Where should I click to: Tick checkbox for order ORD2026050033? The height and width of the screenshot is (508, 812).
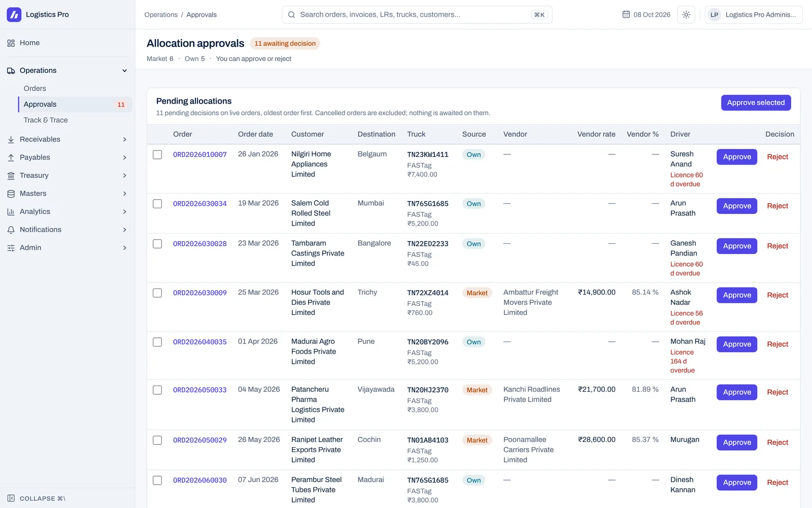tap(157, 390)
